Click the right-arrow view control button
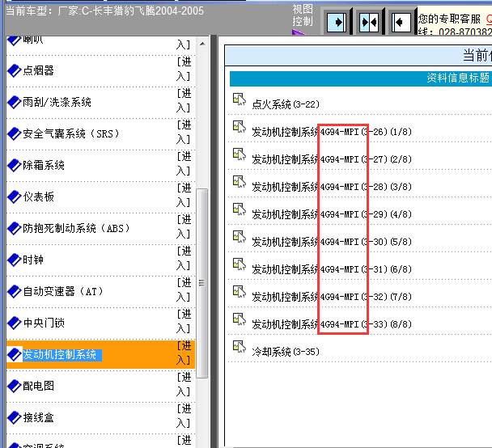The width and height of the screenshot is (492, 448). pos(337,23)
